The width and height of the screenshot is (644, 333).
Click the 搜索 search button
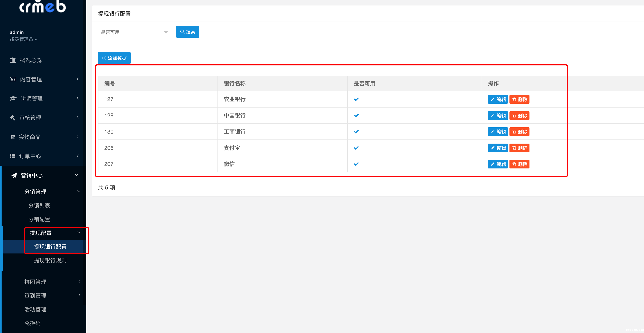coord(187,32)
